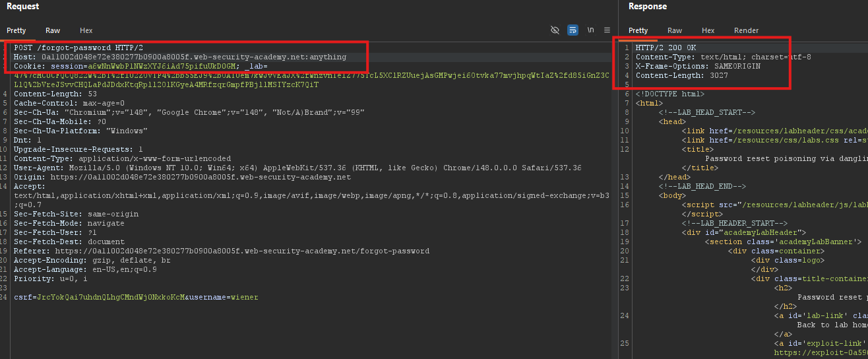This screenshot has width=868, height=359.
Task: Click the 'HTTP/2 200 OK' response status line
Action: (666, 48)
